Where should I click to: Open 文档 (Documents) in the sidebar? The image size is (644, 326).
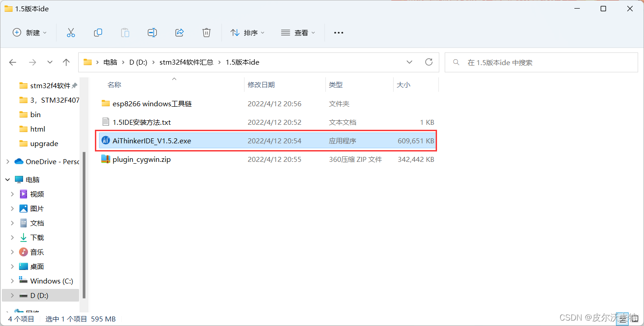point(37,223)
